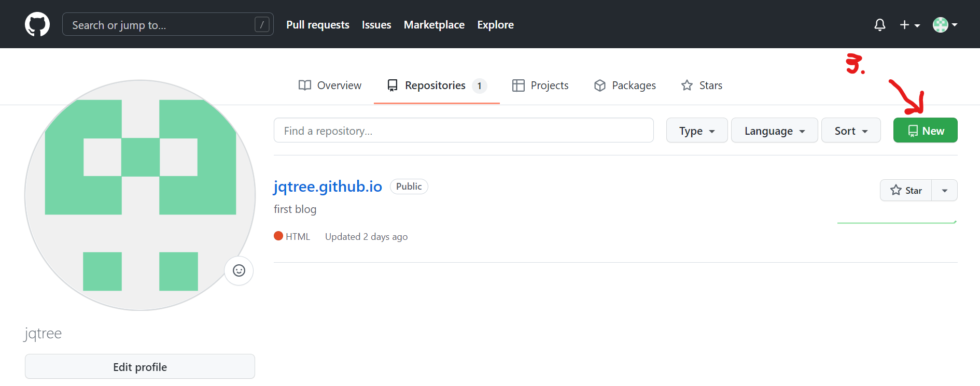980x386 pixels.
Task: Click the Edit profile button
Action: [140, 367]
